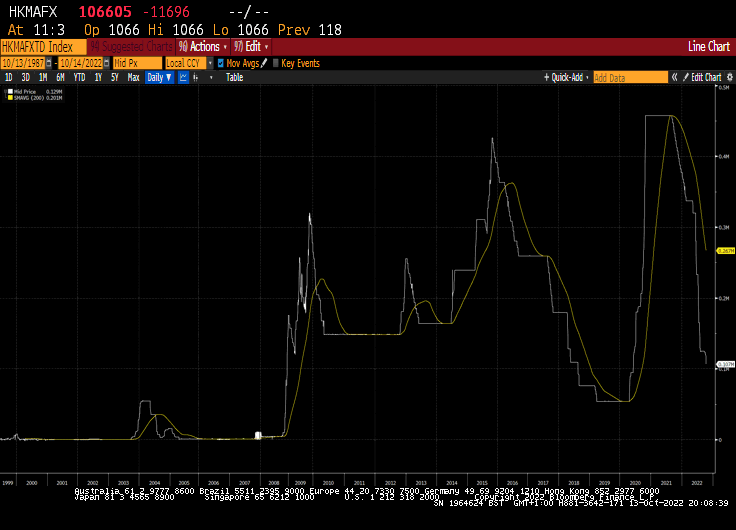Open the Actions menu
736x530 pixels.
click(203, 46)
